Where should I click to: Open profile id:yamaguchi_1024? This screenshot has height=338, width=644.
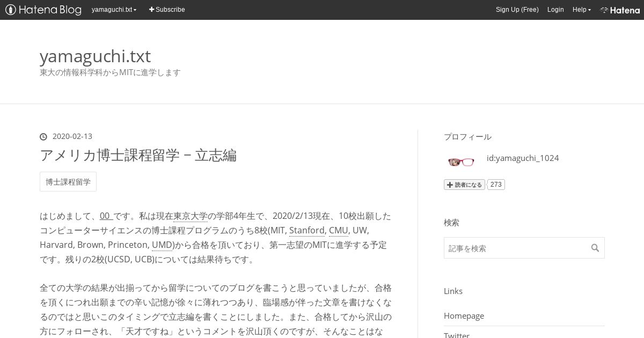pos(523,158)
